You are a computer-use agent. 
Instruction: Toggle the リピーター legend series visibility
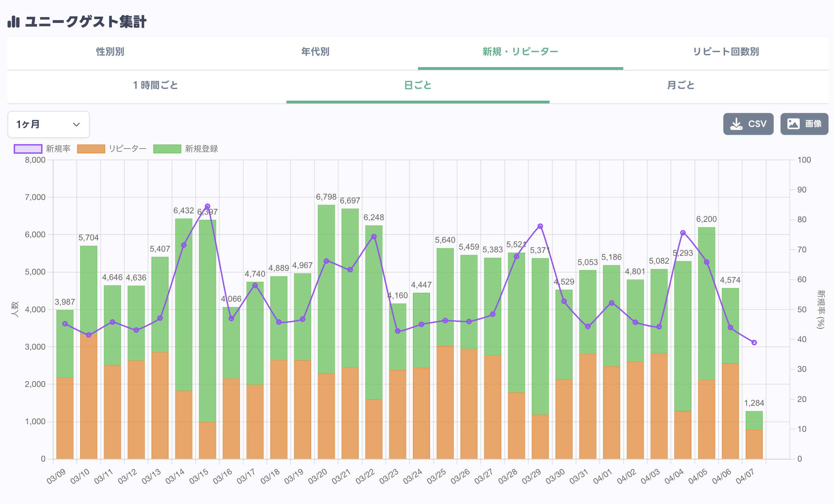[x=127, y=149]
